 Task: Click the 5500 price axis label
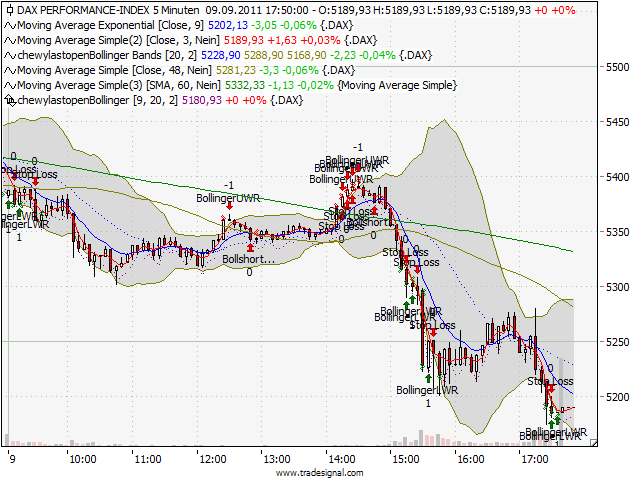click(x=617, y=68)
